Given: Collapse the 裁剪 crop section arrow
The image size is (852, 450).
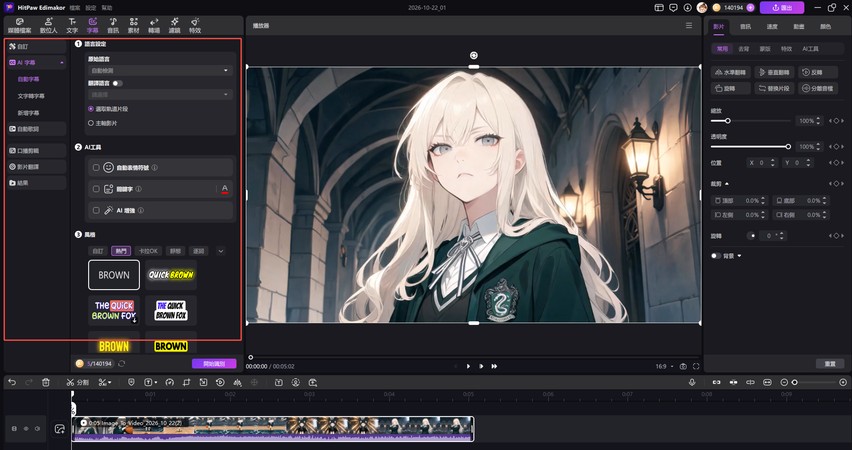Looking at the screenshot, I should click(727, 184).
